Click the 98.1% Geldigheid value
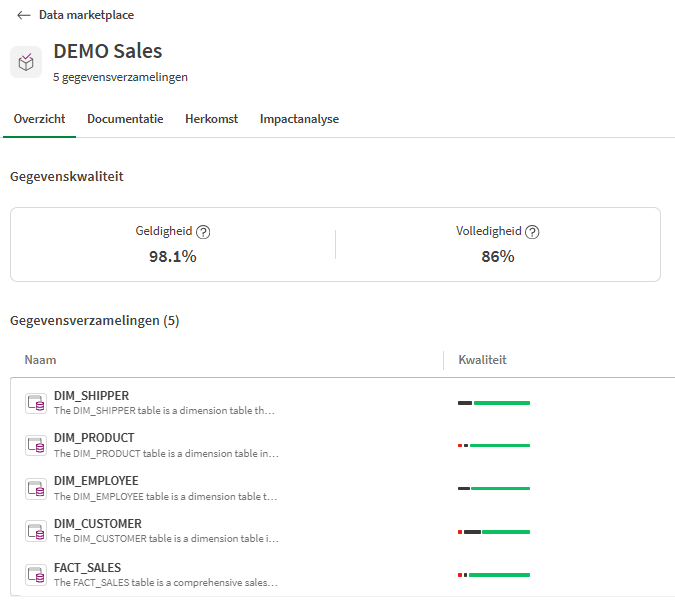This screenshot has width=675, height=616. [173, 257]
